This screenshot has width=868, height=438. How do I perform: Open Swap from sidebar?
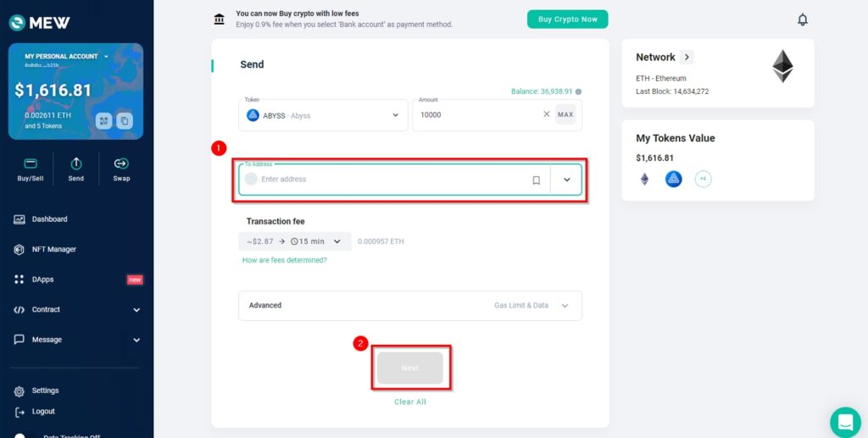pyautogui.click(x=121, y=169)
